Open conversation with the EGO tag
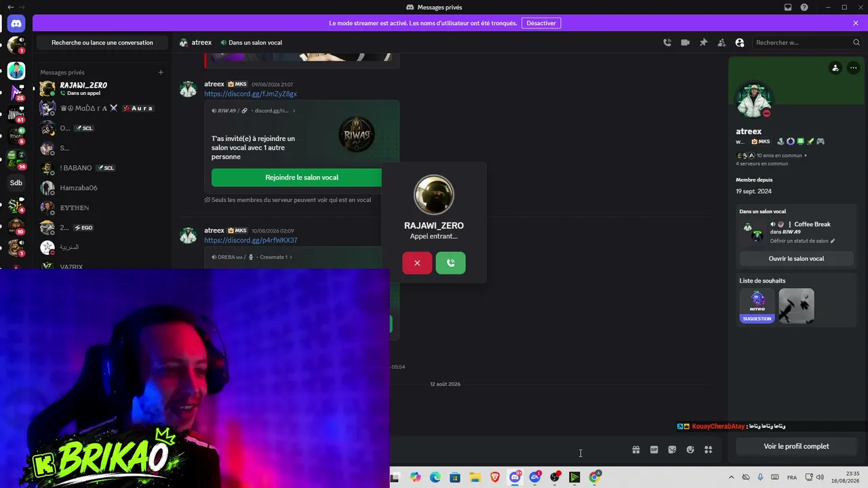Viewport: 868px width, 488px height. pos(102,228)
